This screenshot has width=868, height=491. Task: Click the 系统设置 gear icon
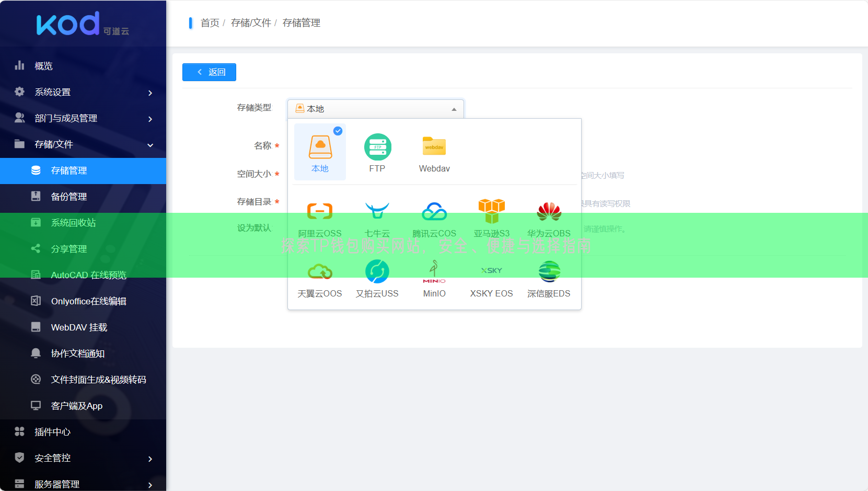pyautogui.click(x=19, y=92)
